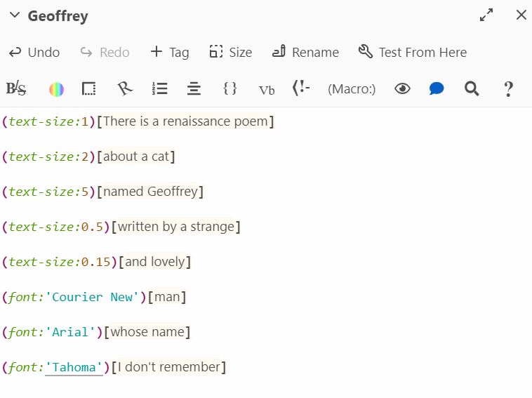Insert collapse whitespace curly braces
532x398 pixels.
[230, 88]
